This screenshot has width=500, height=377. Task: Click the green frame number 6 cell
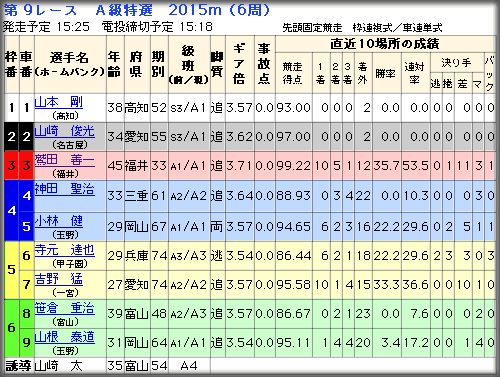pos(12,328)
